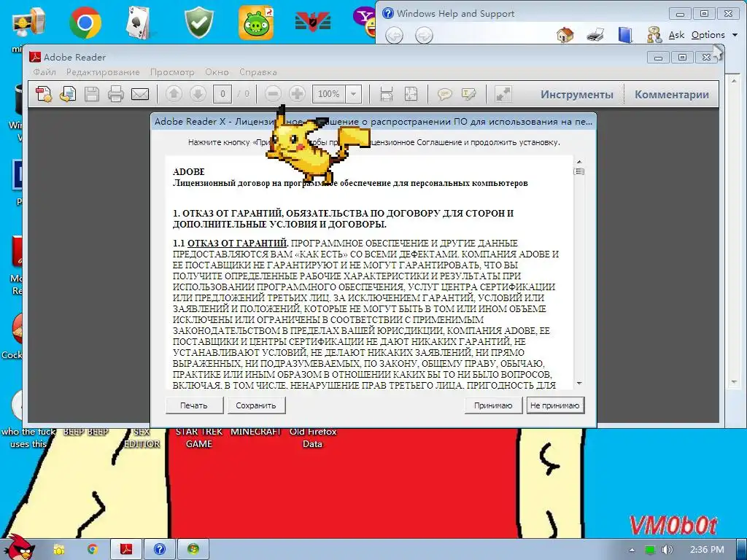The height and width of the screenshot is (560, 747).
Task: Click the Help and Support taskbar button
Action: (160, 549)
